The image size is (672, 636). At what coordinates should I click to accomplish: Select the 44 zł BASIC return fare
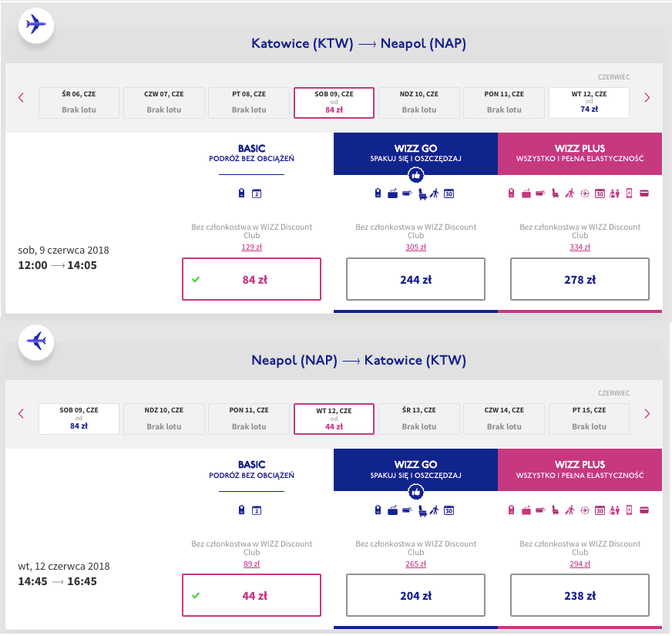tap(251, 595)
